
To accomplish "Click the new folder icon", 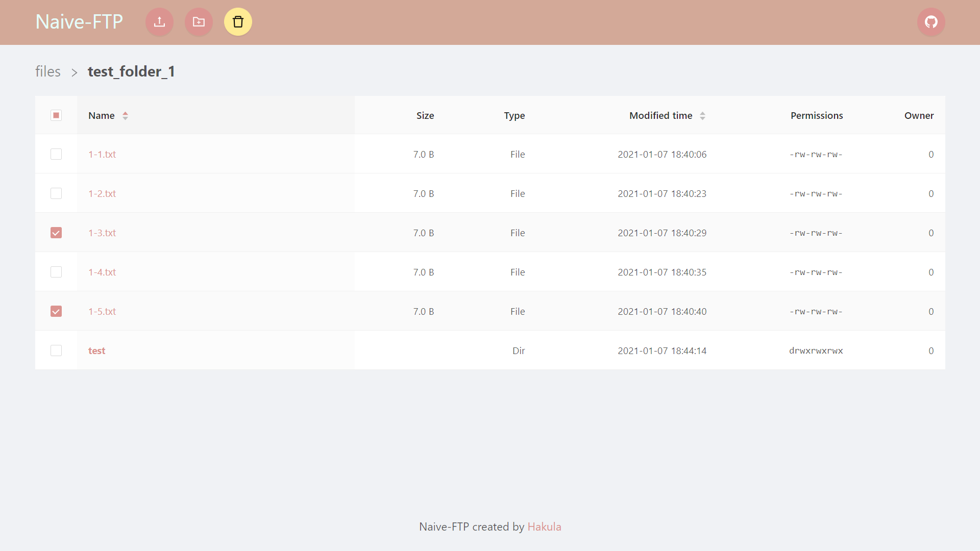I will tap(199, 22).
